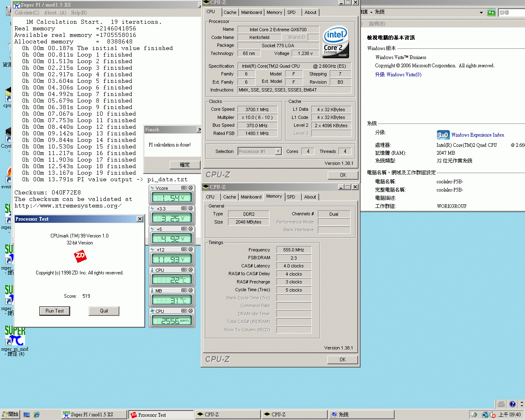Open About tab in the lower CPU-Z window

(310, 197)
